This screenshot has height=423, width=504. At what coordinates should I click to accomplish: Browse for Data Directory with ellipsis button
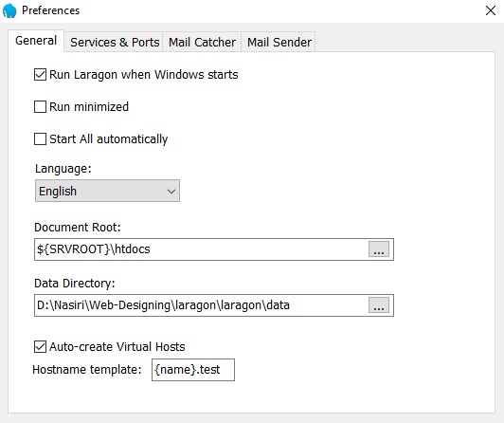coord(379,305)
